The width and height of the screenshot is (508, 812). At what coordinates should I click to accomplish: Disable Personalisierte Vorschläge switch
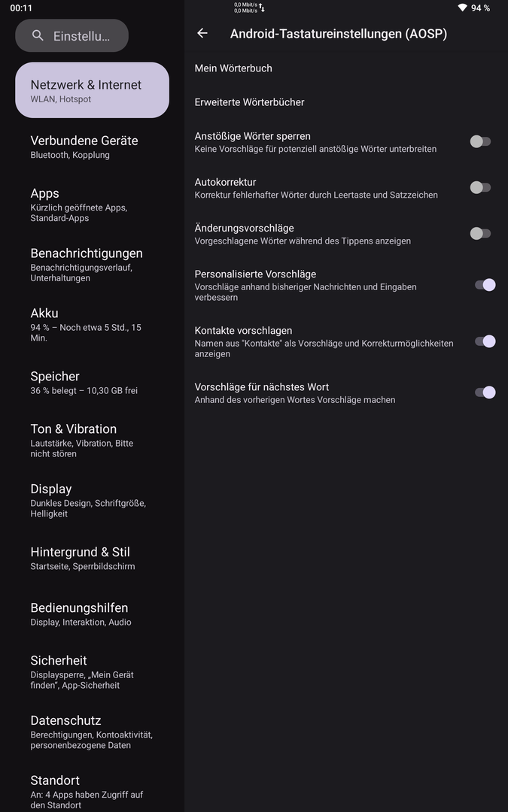pos(485,285)
